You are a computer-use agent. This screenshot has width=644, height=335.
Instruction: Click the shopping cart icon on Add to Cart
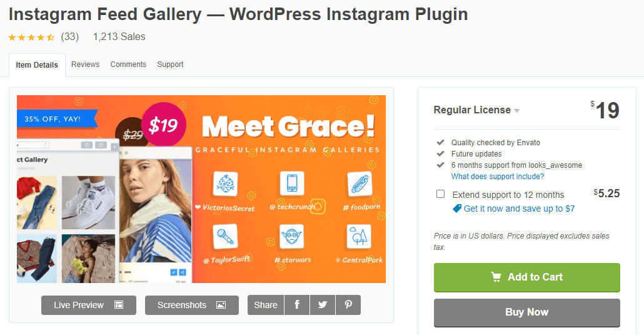click(x=496, y=277)
